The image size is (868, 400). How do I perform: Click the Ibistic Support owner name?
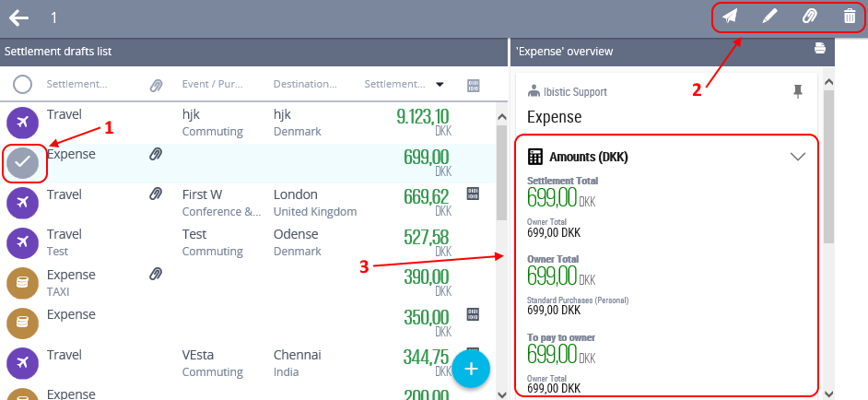coord(576,92)
